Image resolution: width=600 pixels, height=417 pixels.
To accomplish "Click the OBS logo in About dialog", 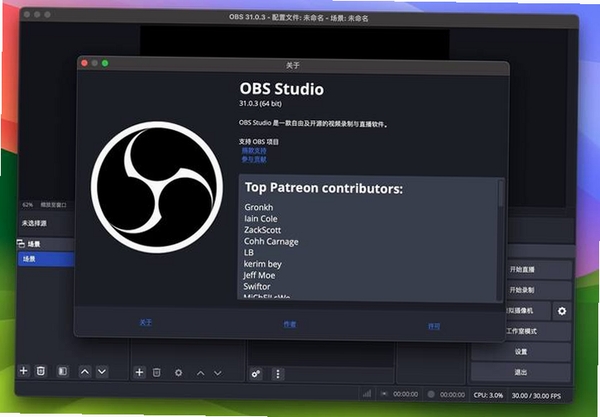I will [157, 187].
